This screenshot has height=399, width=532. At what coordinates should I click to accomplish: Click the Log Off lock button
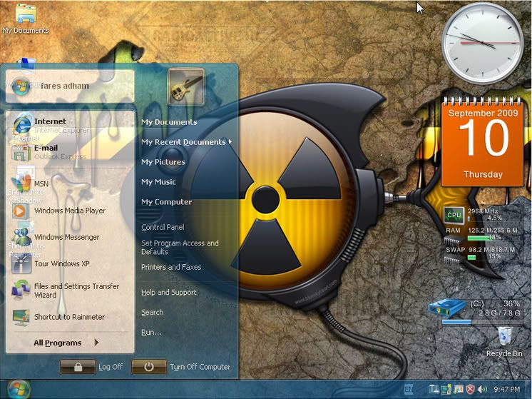78,367
